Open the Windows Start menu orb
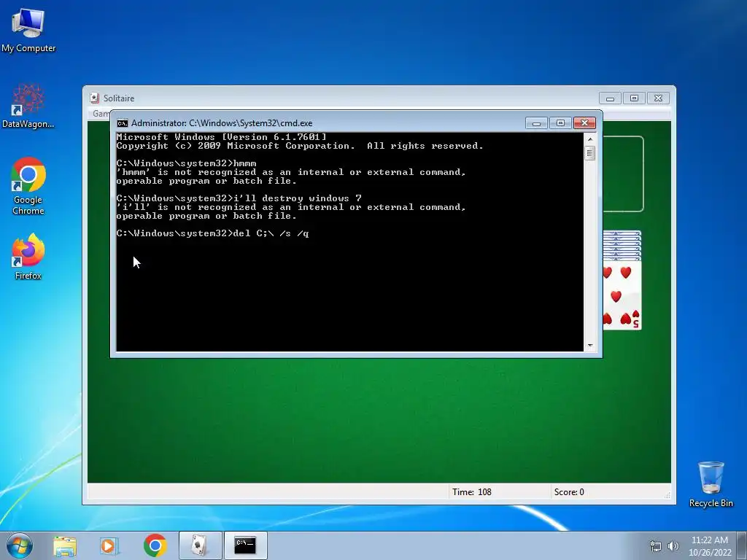The width and height of the screenshot is (747, 560). click(x=20, y=545)
